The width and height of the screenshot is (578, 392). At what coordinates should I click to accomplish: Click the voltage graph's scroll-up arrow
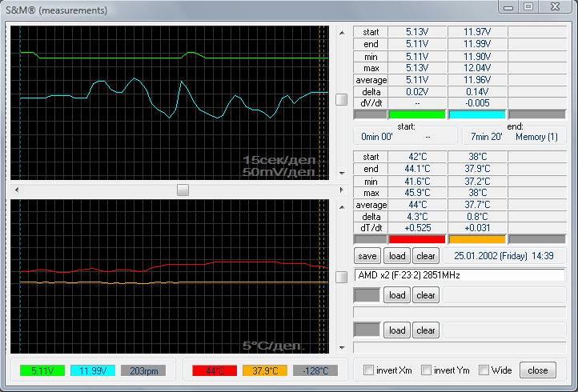tap(342, 33)
